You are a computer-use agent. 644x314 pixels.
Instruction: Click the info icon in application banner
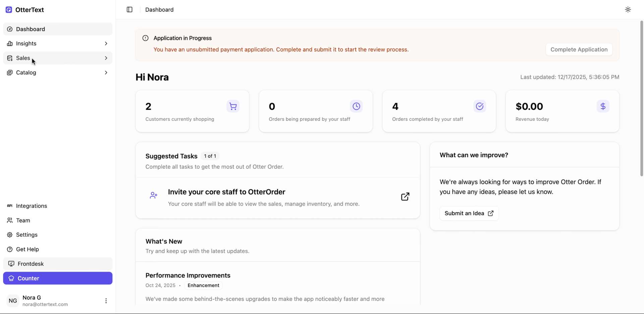[145, 38]
